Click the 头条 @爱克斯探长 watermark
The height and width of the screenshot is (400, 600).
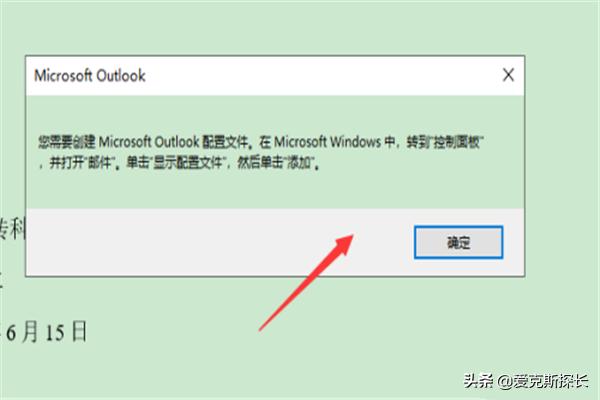click(526, 381)
